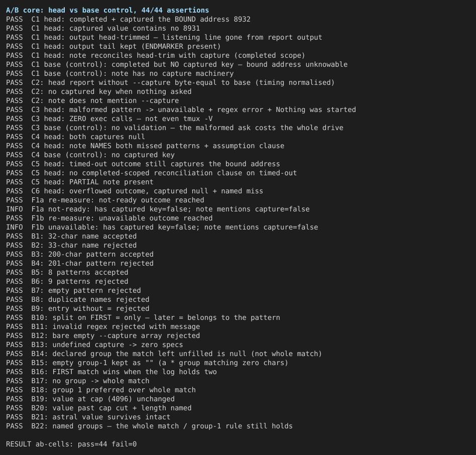Click the C1 base note no capture machinery line

point(120,73)
